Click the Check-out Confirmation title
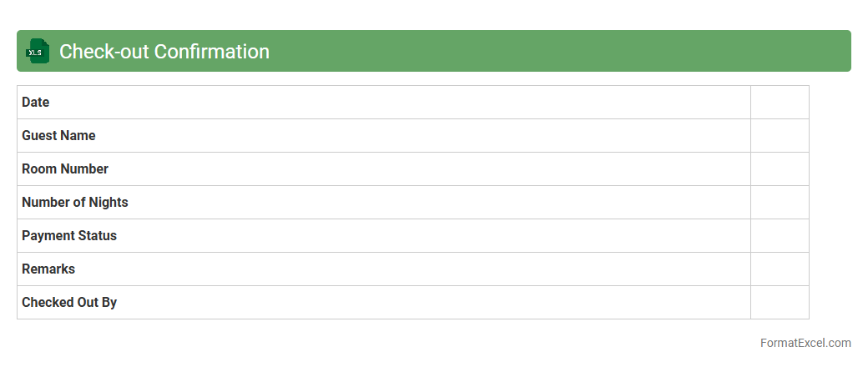 164,51
